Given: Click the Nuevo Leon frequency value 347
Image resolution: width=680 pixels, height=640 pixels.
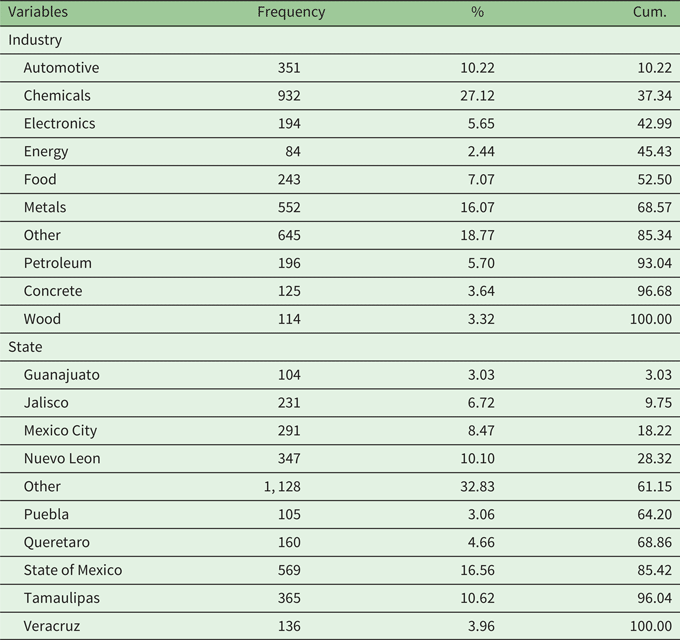Looking at the screenshot, I should (x=288, y=459).
